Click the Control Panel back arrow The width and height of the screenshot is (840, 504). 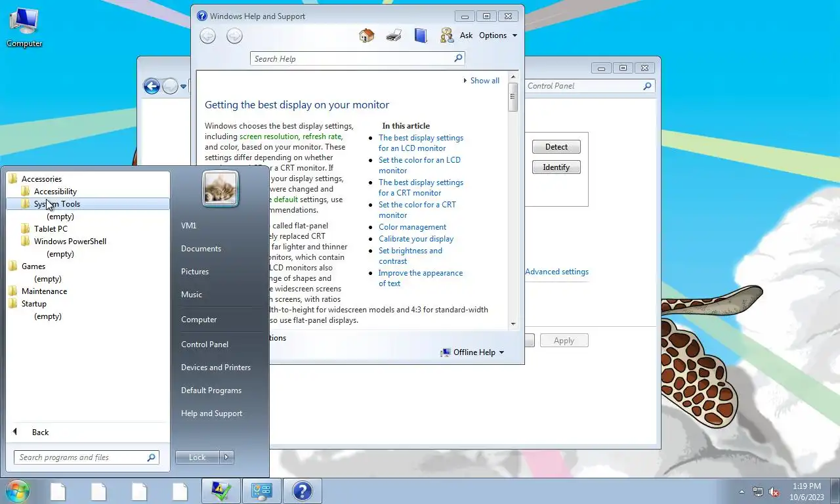152,86
